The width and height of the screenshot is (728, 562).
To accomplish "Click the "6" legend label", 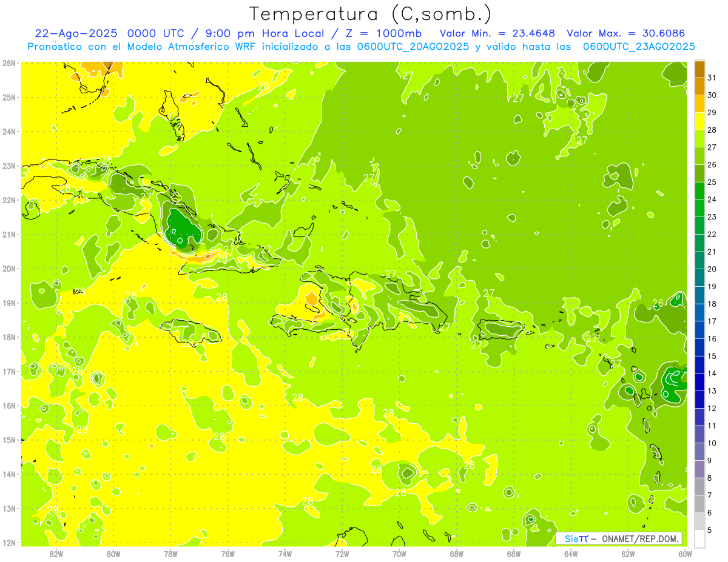I will [710, 513].
